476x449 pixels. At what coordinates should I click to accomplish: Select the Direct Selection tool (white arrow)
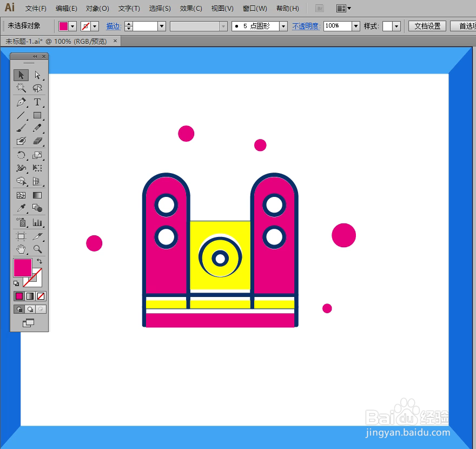tap(37, 75)
